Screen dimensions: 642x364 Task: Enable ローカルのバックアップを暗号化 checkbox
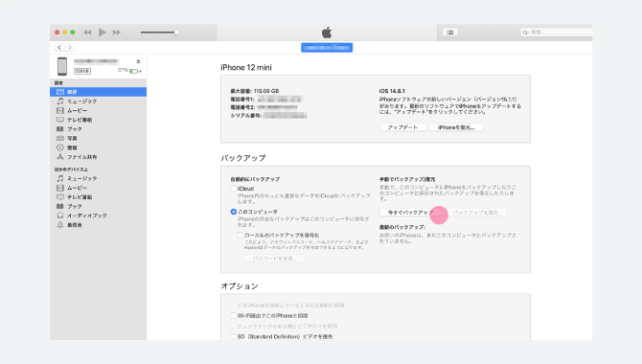[x=241, y=235]
